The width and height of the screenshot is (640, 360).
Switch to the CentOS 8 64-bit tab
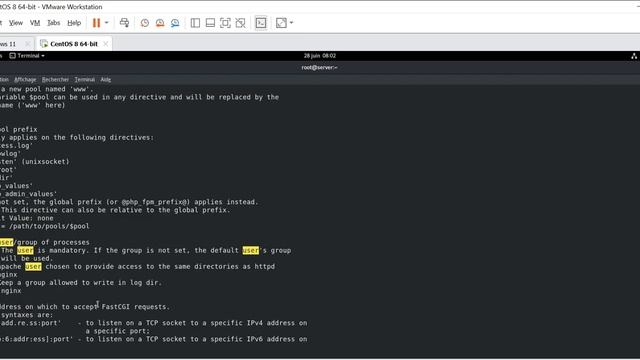click(x=74, y=44)
